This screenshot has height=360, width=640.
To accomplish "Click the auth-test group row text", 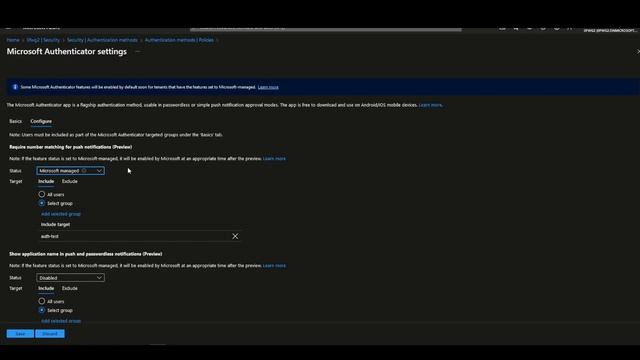I will 50,236.
